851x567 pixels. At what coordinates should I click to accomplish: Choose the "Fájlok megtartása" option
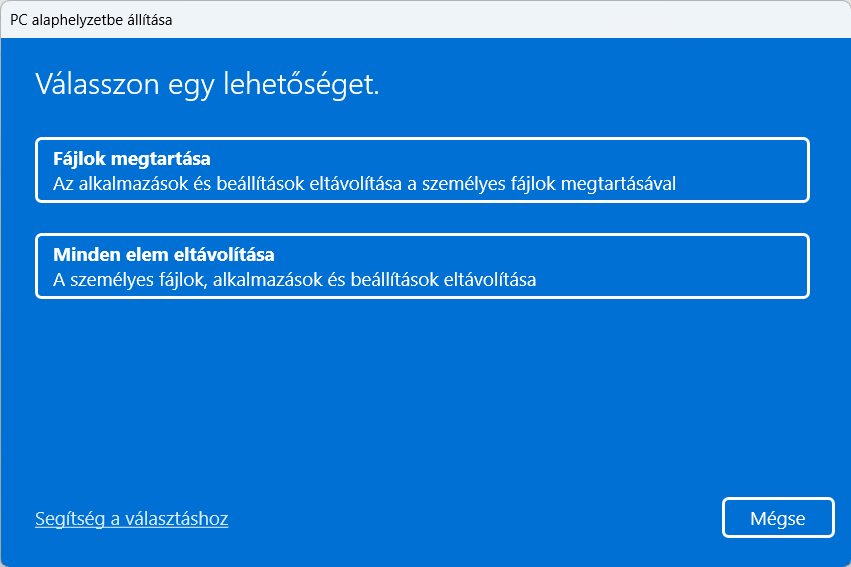[422, 171]
